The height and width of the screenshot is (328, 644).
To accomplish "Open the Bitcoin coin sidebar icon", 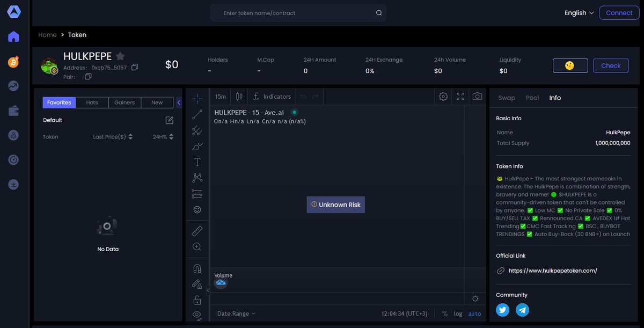I will coord(13,62).
